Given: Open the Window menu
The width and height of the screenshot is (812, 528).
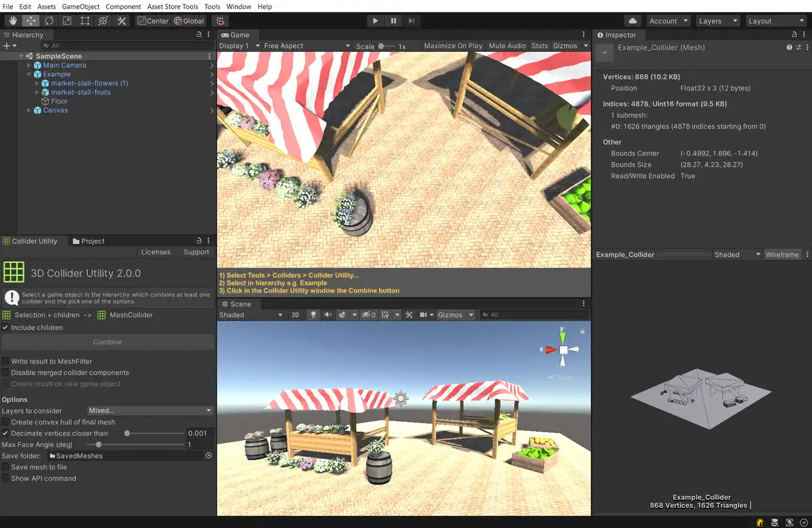Looking at the screenshot, I should [x=239, y=6].
